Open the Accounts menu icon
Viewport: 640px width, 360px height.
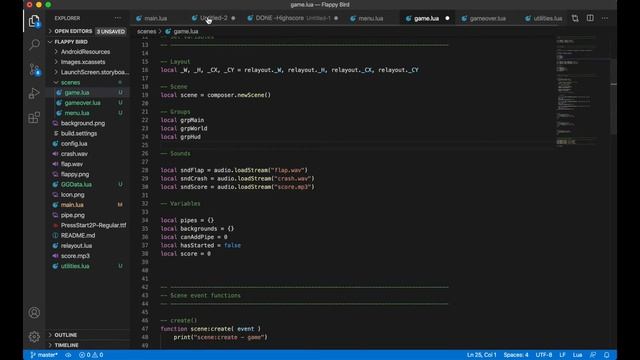(34, 313)
